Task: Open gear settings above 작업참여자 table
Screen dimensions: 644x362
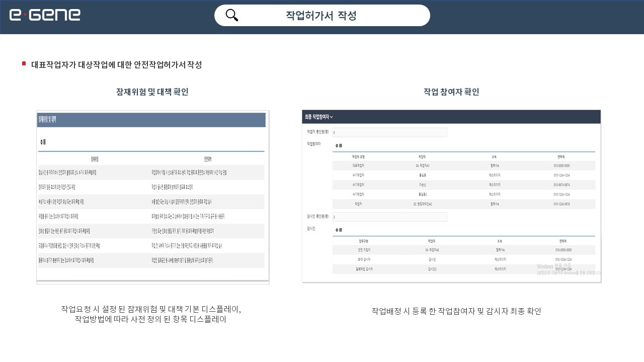Action: click(x=337, y=145)
